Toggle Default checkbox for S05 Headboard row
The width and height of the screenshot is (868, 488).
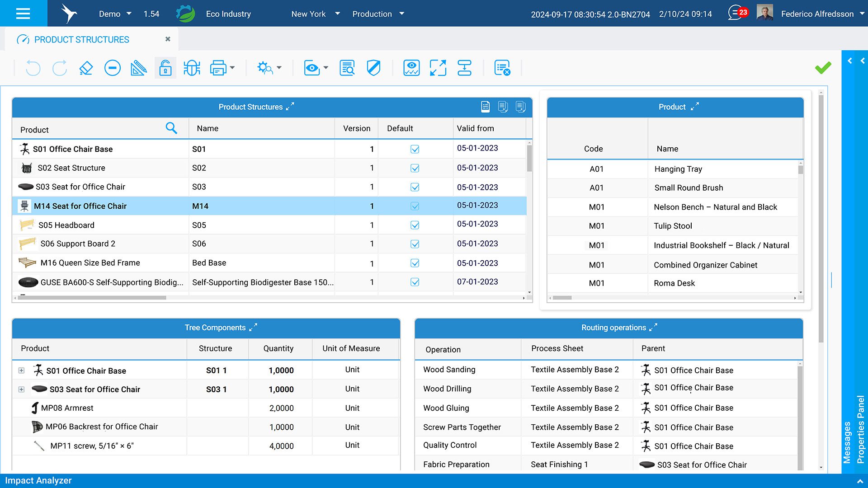tap(415, 225)
